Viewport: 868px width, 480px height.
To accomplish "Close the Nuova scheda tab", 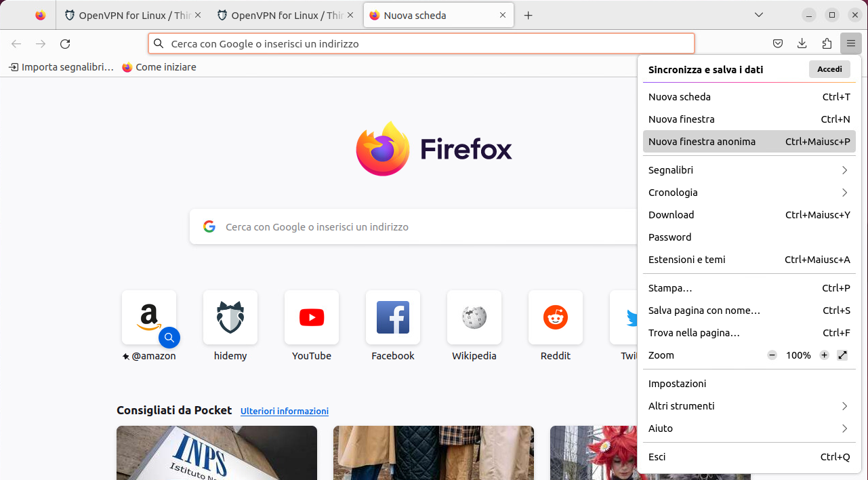I will (x=503, y=15).
